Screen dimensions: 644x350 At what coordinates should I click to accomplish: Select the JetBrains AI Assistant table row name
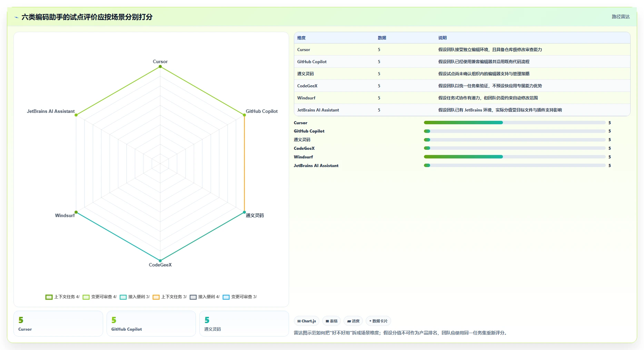click(x=318, y=110)
